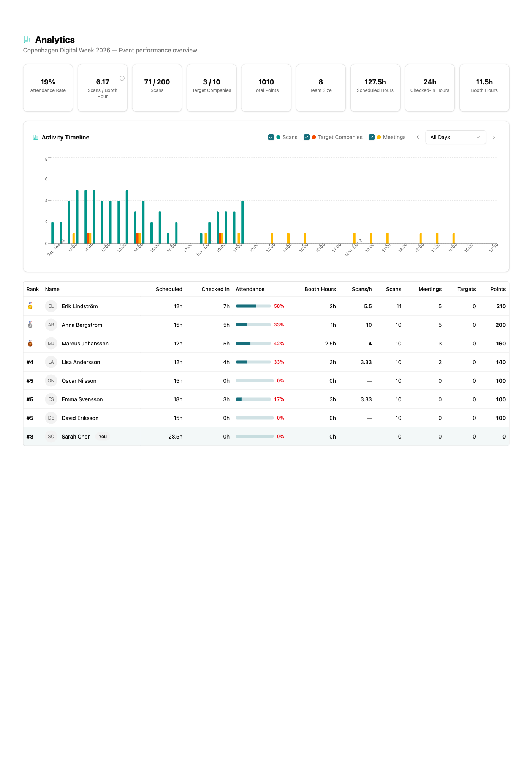This screenshot has width=532, height=760.
Task: Sort by Attendance column header
Action: (250, 289)
